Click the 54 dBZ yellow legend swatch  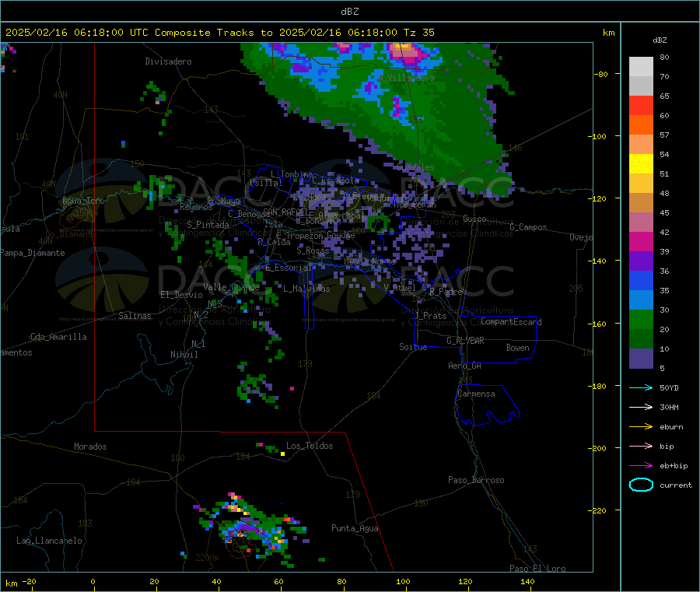pyautogui.click(x=641, y=164)
